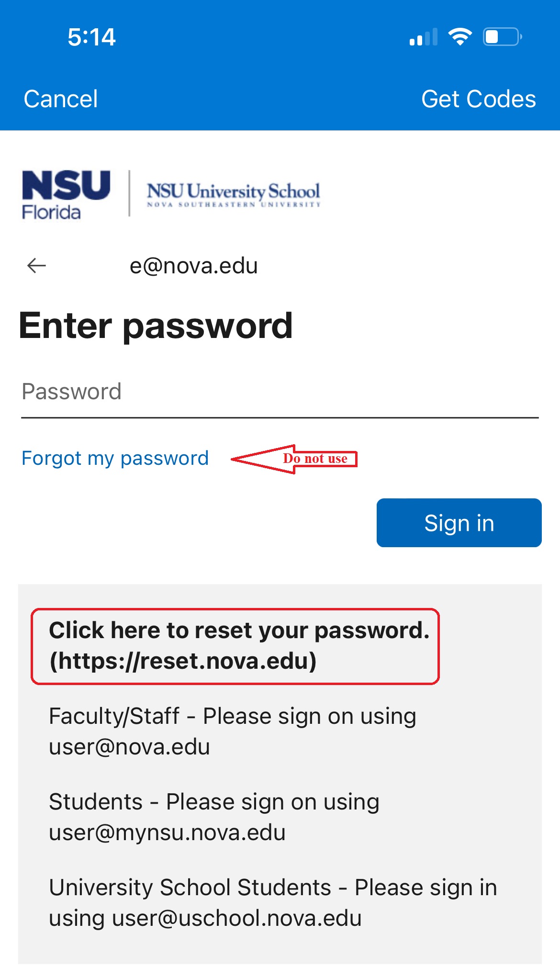Tap the https://reset.nova.edu URL text

tap(183, 662)
